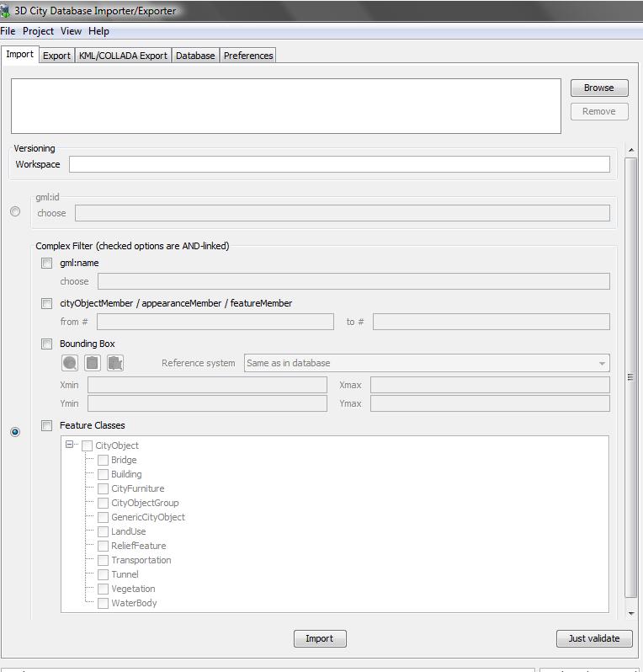Screen dimensions: 643x672
Task: Select the gml:id filter radio button
Action: click(15, 211)
